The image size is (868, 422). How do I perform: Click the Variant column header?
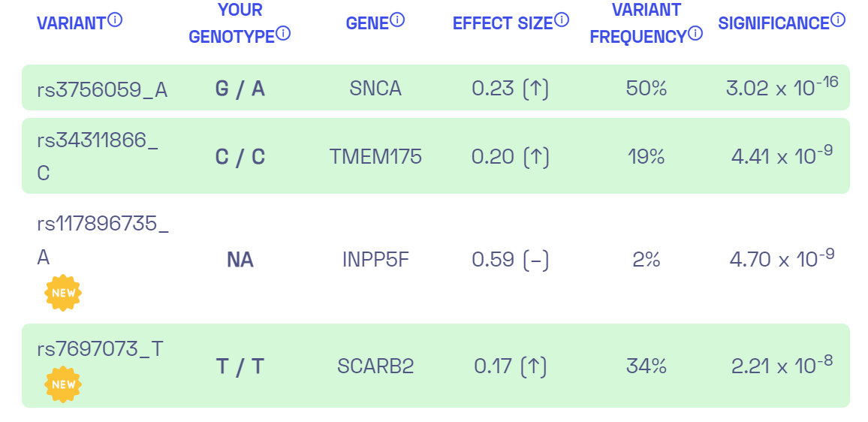(x=71, y=23)
